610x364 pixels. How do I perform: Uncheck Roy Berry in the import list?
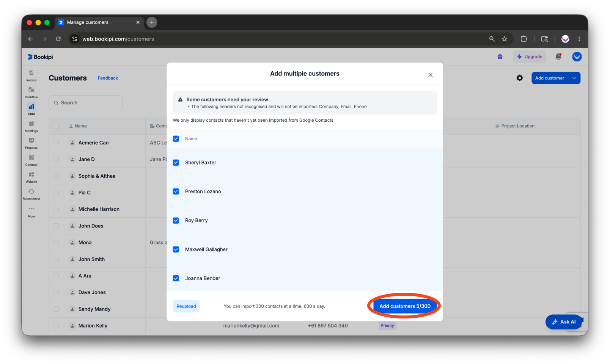point(176,220)
